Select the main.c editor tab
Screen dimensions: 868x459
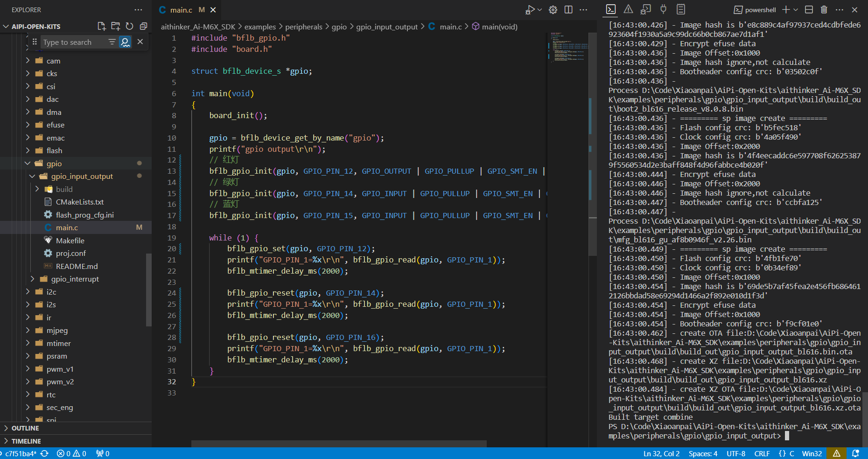click(x=187, y=10)
